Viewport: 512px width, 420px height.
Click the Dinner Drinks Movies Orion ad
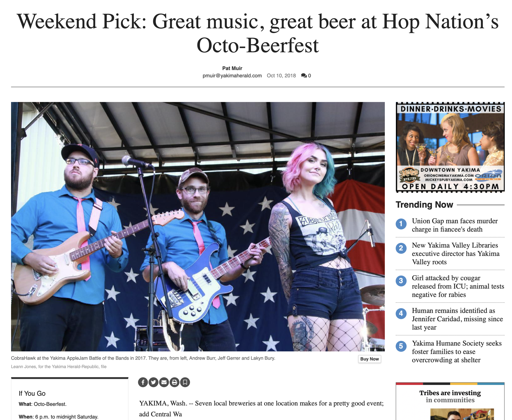(x=450, y=147)
